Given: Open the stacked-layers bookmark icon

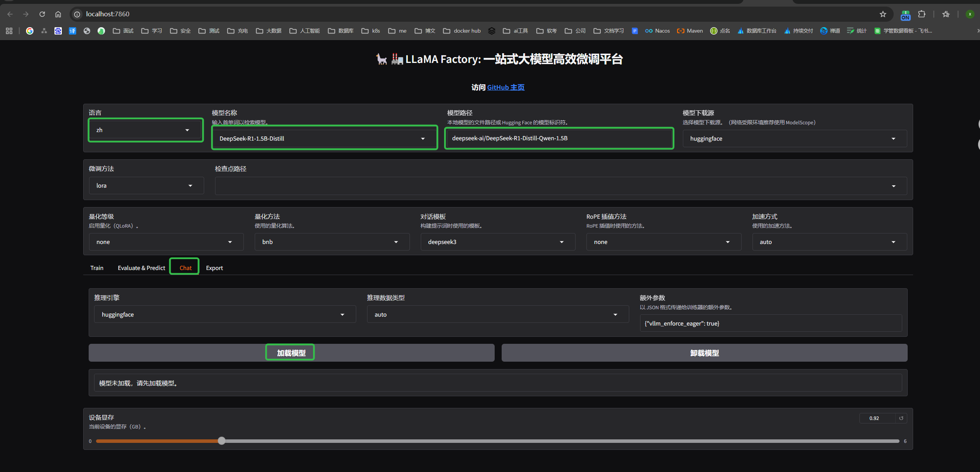Looking at the screenshot, I should tap(492, 31).
